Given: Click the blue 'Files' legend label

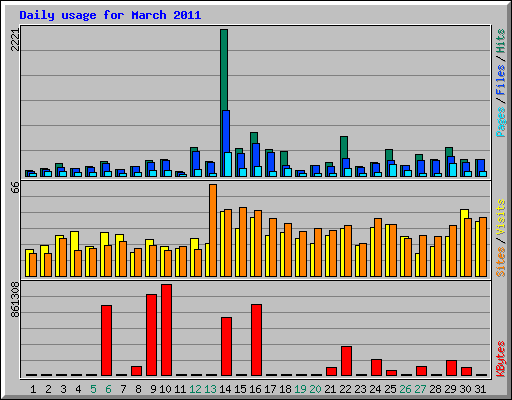Looking at the screenshot, I should [x=501, y=80].
